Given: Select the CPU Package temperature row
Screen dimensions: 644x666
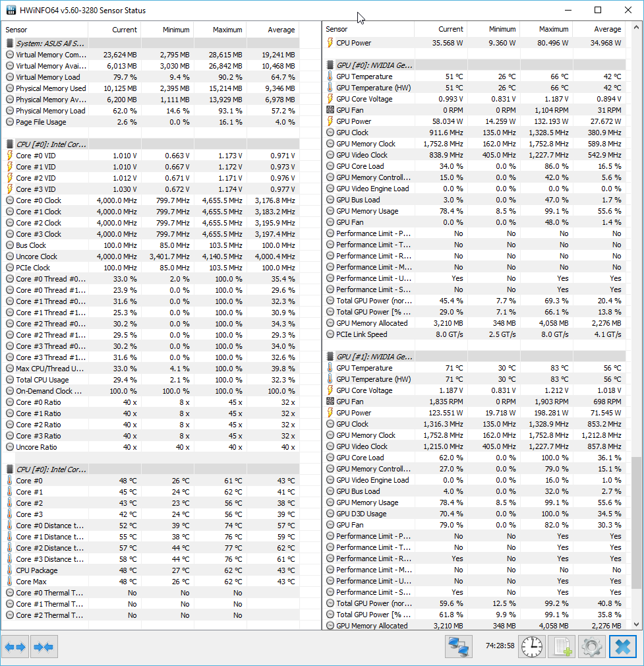Looking at the screenshot, I should coord(36,570).
